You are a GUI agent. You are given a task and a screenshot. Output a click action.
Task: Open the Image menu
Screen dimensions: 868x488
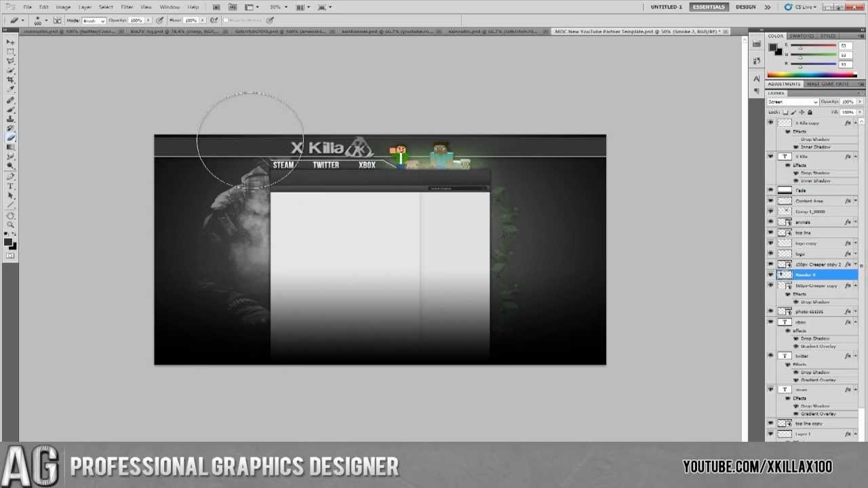point(63,7)
